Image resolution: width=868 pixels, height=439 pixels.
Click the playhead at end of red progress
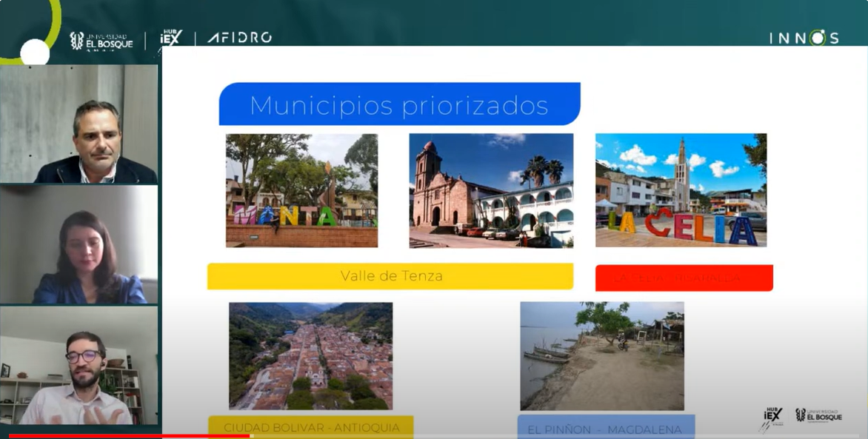[x=251, y=436]
